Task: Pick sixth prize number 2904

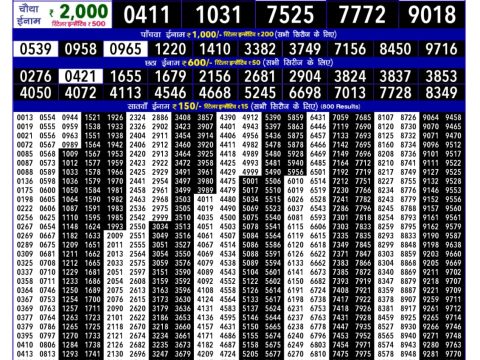Action: [x=305, y=76]
